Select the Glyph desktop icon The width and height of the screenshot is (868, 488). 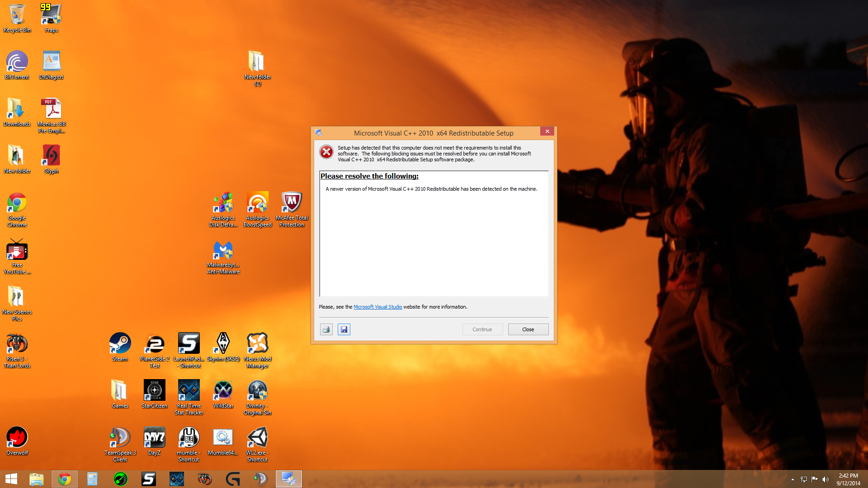(51, 159)
